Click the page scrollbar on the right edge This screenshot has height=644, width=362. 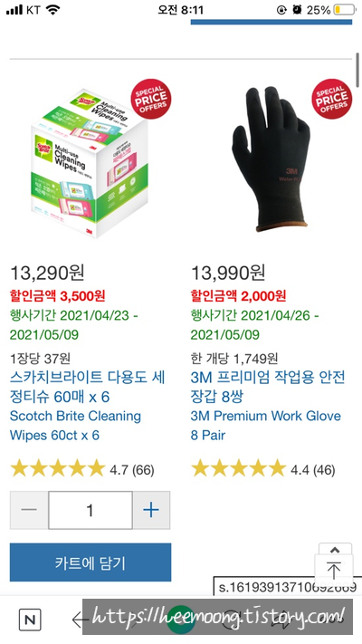pos(358,70)
